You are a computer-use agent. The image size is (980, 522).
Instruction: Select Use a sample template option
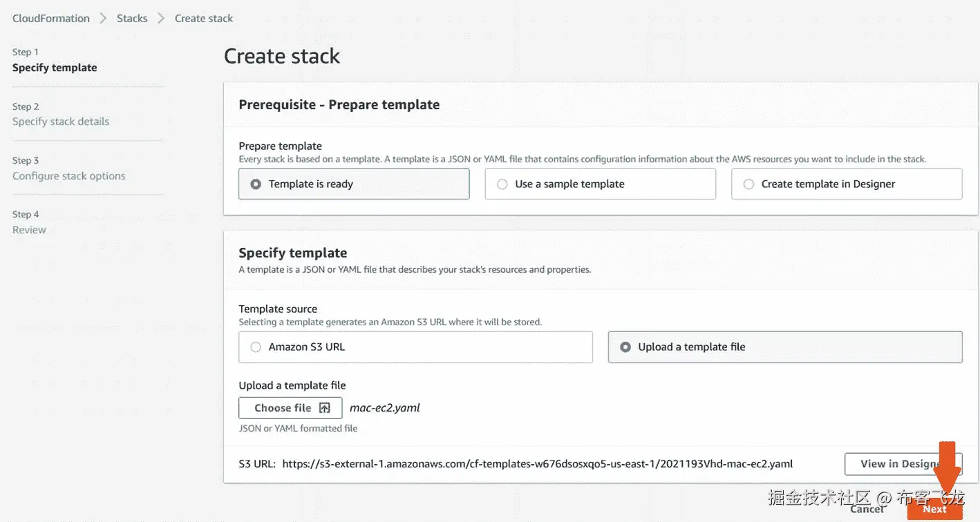click(502, 184)
